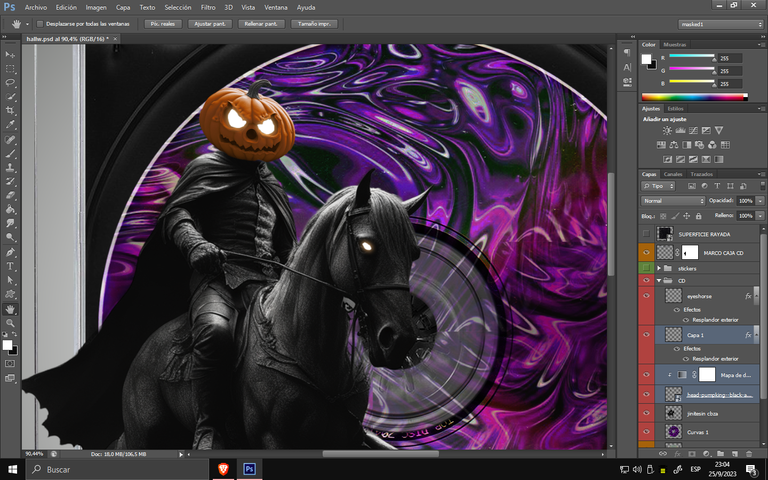This screenshot has height=480, width=768.
Task: Click the 'Rellenar pant.' button
Action: point(261,24)
